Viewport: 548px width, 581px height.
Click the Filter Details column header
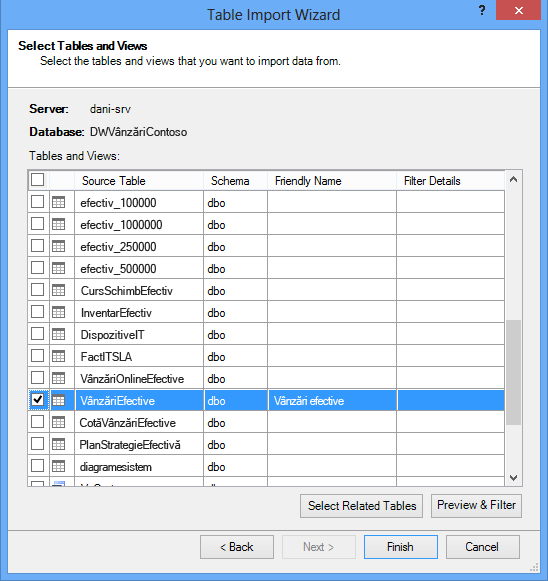tap(451, 181)
